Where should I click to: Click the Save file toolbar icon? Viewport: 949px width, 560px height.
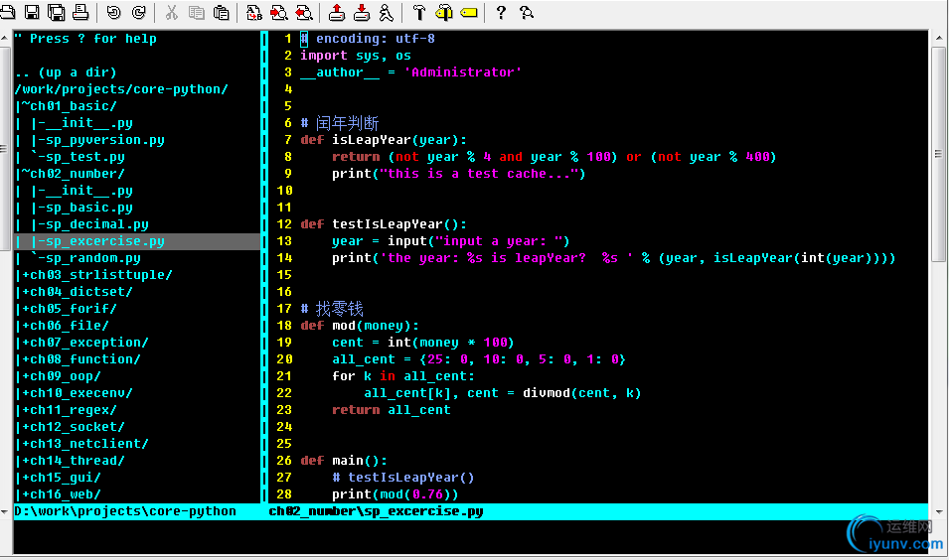tap(32, 12)
